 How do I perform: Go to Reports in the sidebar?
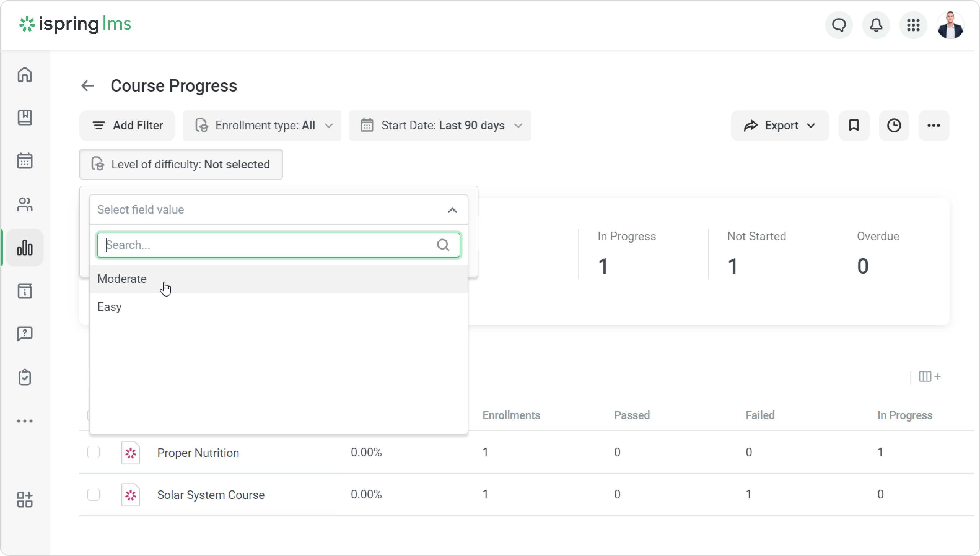tap(25, 248)
